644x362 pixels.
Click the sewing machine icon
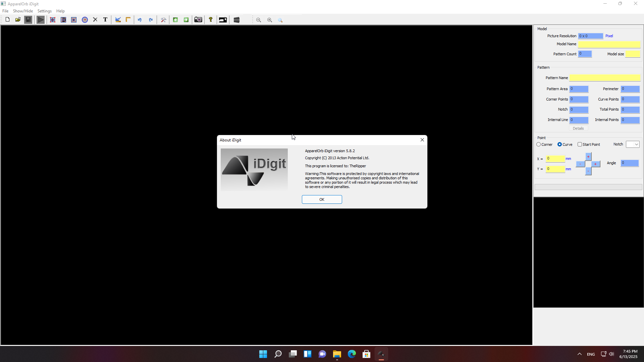point(223,20)
